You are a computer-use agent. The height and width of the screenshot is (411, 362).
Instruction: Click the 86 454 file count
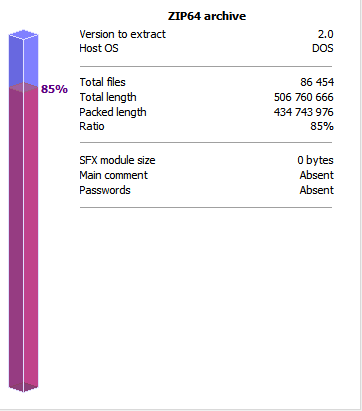pos(317,82)
